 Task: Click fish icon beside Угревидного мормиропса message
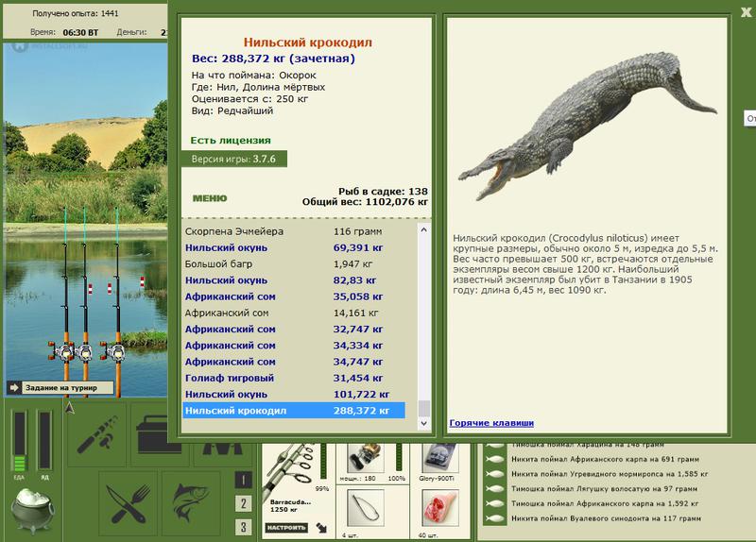tap(494, 474)
